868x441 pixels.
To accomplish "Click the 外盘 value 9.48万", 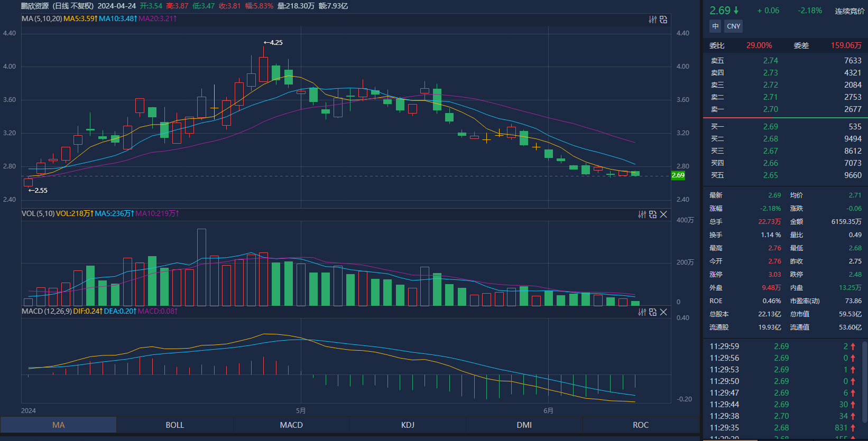I will (x=771, y=288).
